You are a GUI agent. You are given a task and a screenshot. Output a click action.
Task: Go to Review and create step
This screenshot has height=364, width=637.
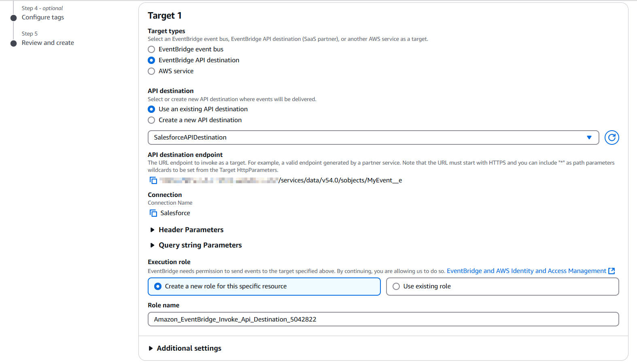coord(48,43)
